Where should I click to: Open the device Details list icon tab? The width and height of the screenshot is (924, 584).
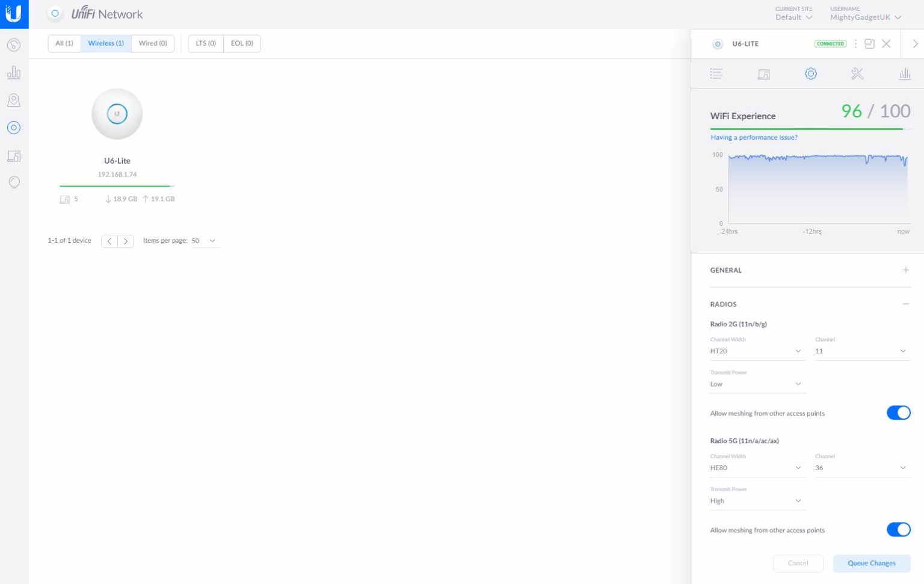(x=716, y=73)
